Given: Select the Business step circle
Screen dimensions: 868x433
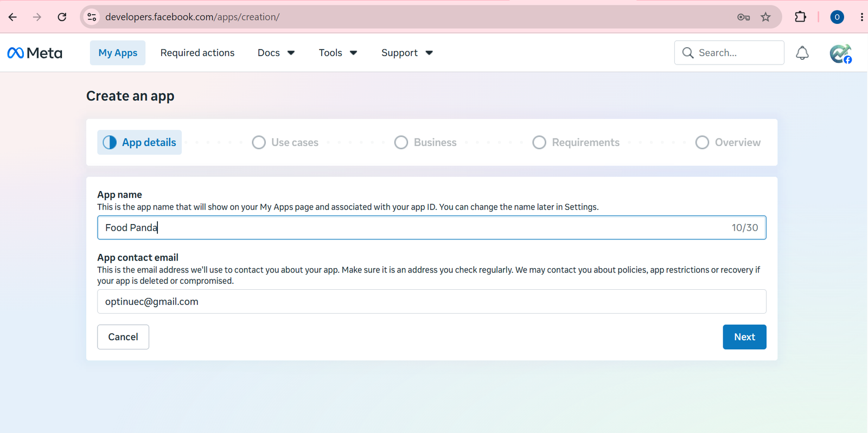Looking at the screenshot, I should coord(401,142).
